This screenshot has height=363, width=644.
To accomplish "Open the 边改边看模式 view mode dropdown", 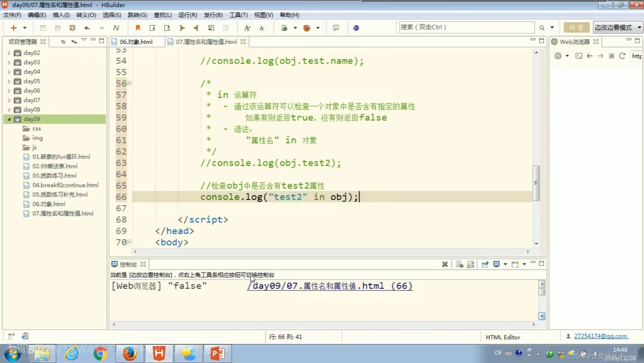I will click(x=618, y=28).
